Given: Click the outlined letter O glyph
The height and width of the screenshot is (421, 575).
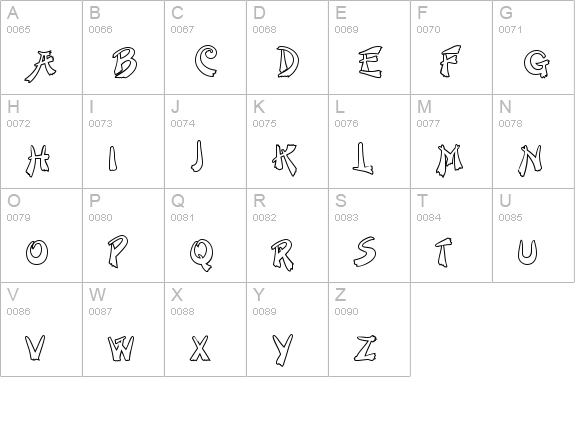Looking at the screenshot, I should click(37, 252).
